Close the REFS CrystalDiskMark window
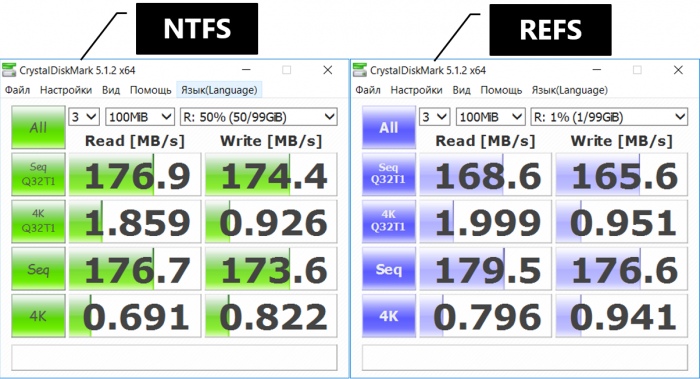This screenshot has height=379, width=700. (678, 70)
